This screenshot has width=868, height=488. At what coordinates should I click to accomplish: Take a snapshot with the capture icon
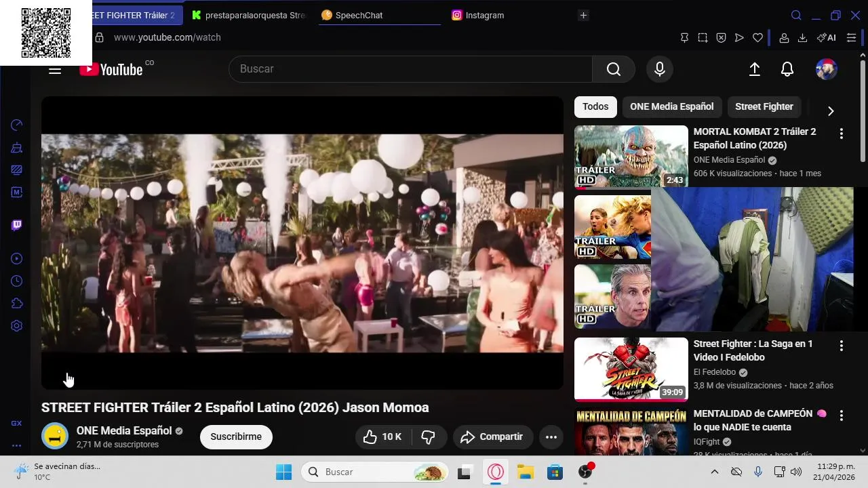pos(703,38)
